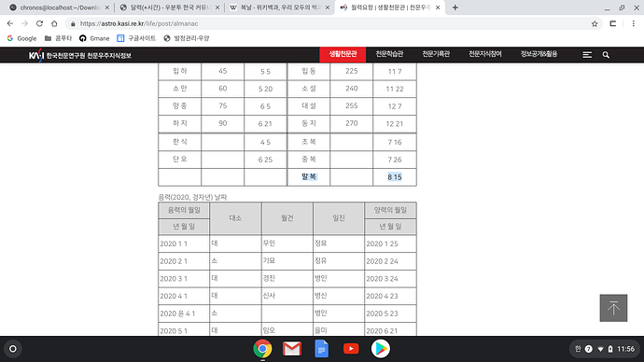
Task: Open 천문기록관 menu
Action: pos(436,54)
